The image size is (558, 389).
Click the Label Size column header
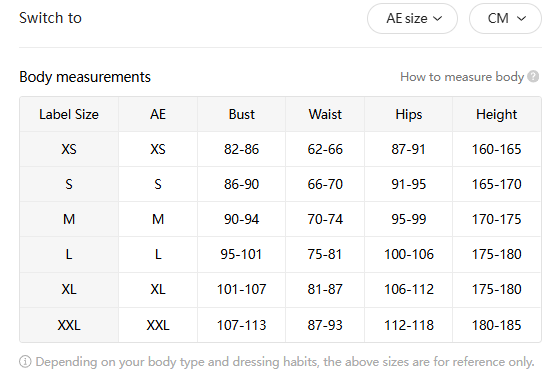[69, 114]
